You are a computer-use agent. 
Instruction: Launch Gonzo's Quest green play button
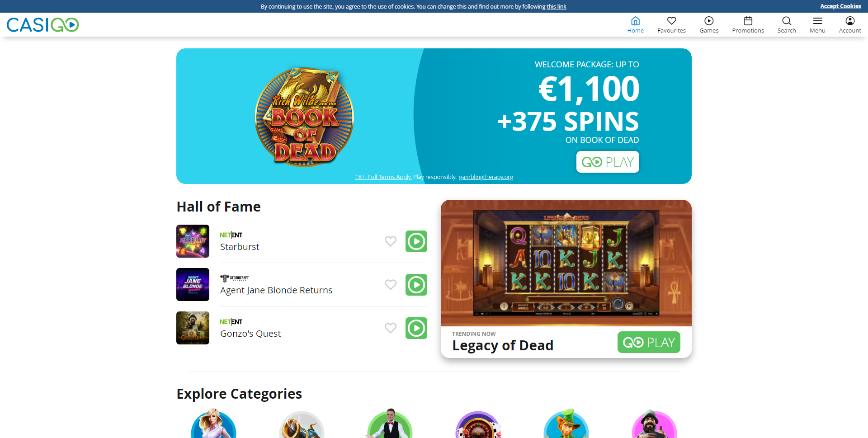pos(416,328)
